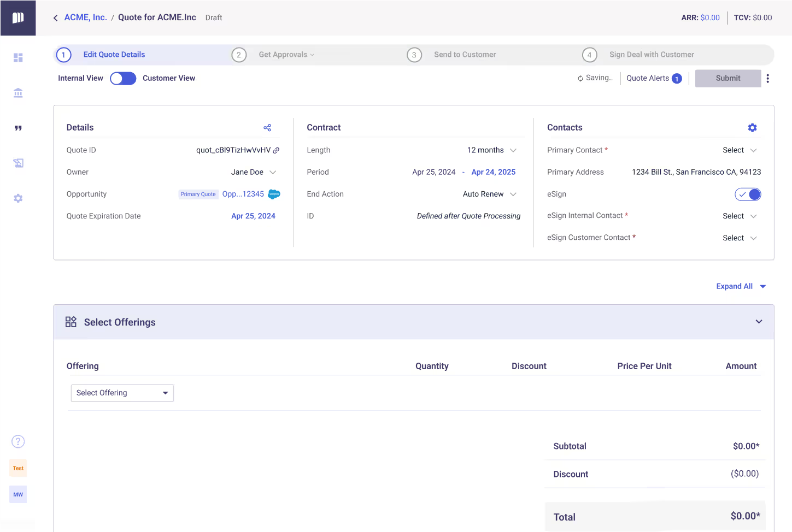
Task: Open the Contacts settings gear icon
Action: coord(753,128)
